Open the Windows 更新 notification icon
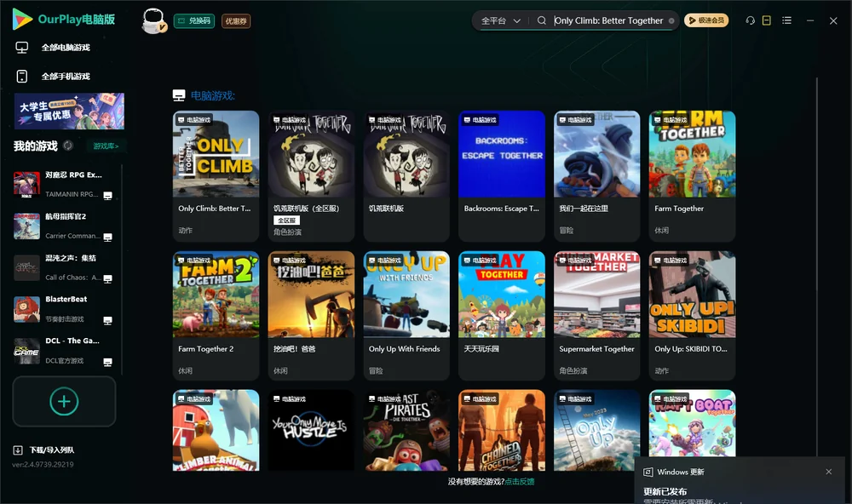 (x=648, y=472)
